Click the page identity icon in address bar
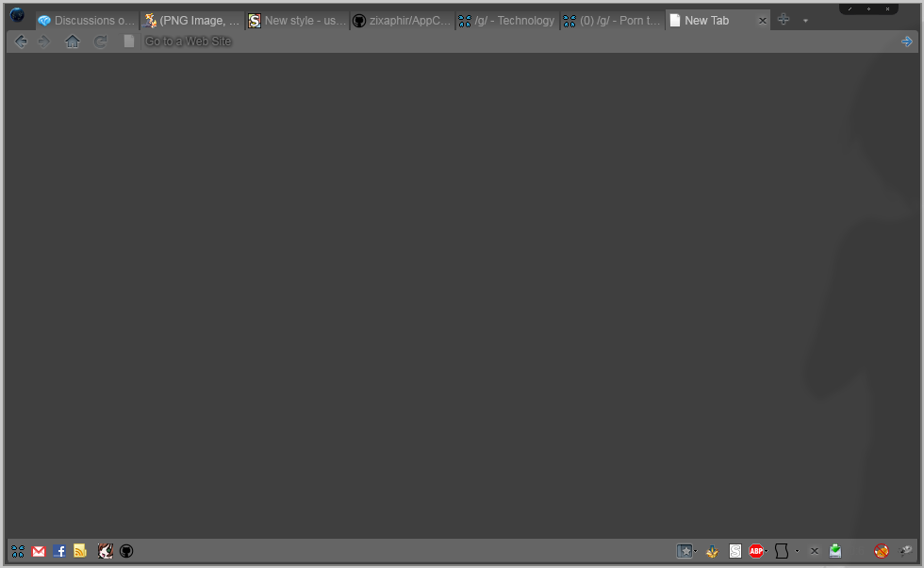 129,42
